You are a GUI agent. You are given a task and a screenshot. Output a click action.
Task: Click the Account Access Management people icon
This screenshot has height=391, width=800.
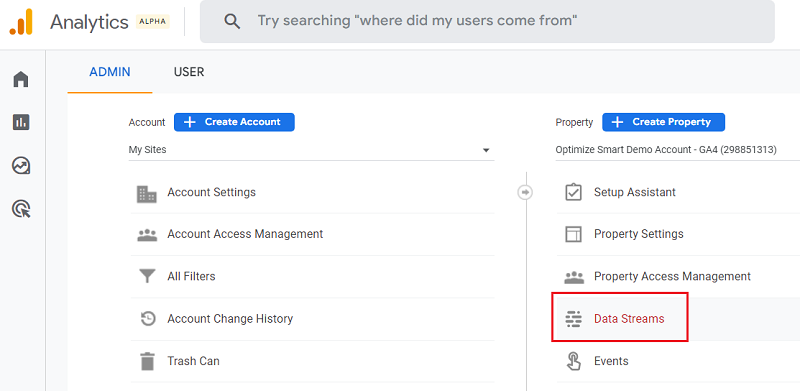coord(147,235)
